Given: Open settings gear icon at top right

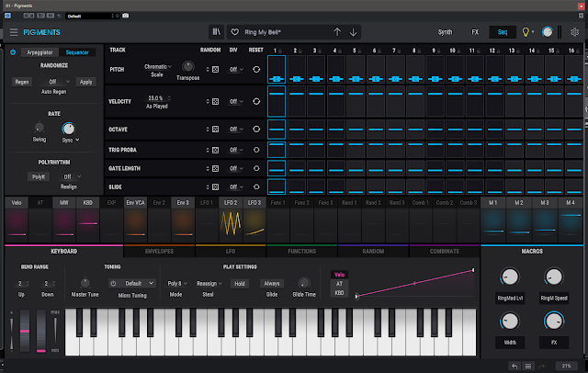Looking at the screenshot, I should [x=574, y=32].
